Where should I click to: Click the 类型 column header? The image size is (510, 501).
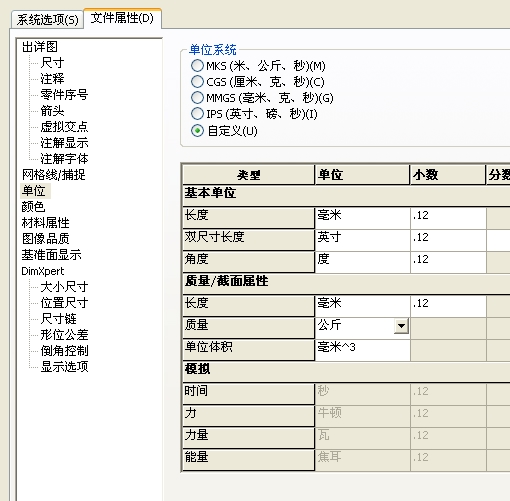(x=249, y=175)
